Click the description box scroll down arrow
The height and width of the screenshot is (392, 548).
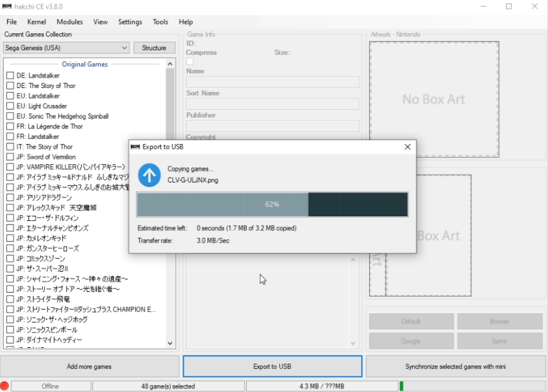(x=353, y=344)
